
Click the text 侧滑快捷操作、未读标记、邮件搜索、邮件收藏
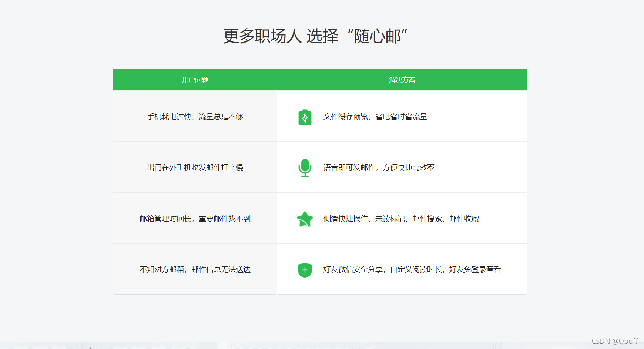pos(401,219)
